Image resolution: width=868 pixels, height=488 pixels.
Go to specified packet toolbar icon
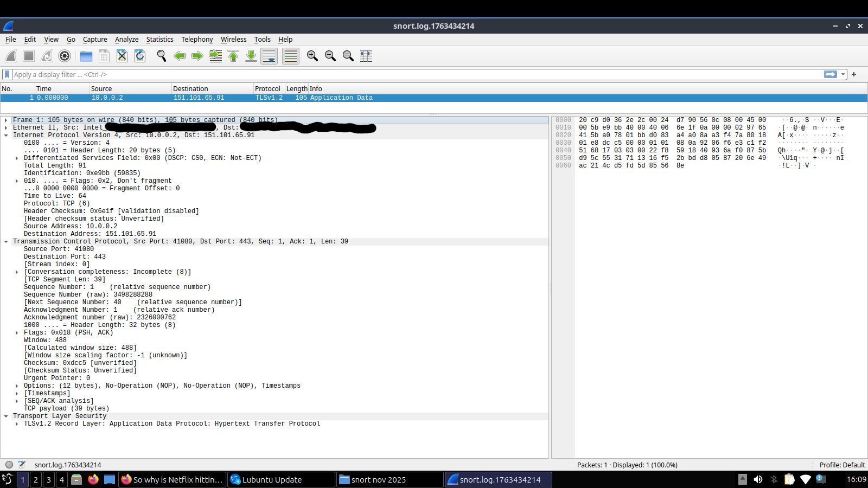click(215, 56)
